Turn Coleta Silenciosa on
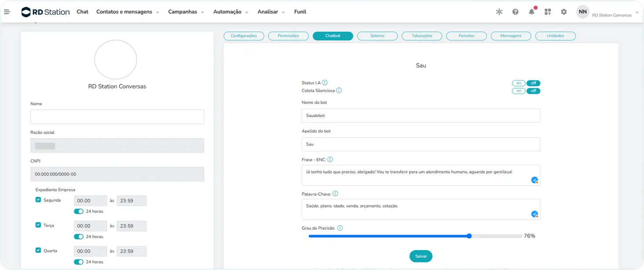The height and width of the screenshot is (270, 644). 519,91
